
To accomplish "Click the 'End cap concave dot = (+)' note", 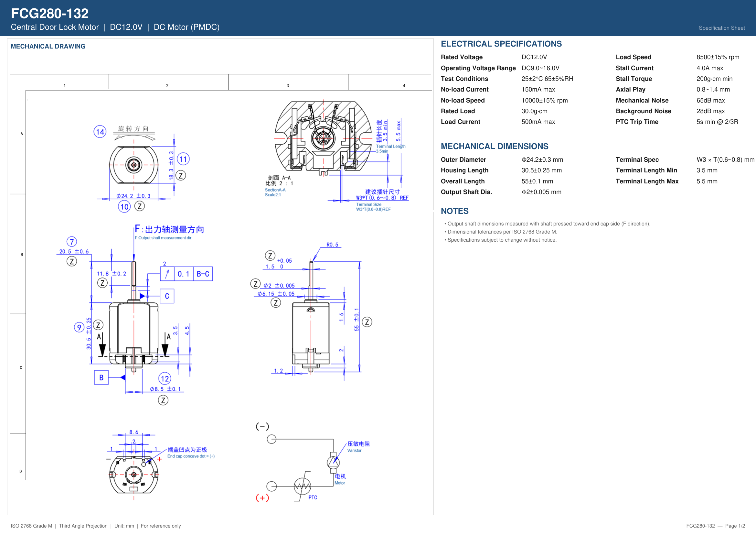I will tap(191, 456).
